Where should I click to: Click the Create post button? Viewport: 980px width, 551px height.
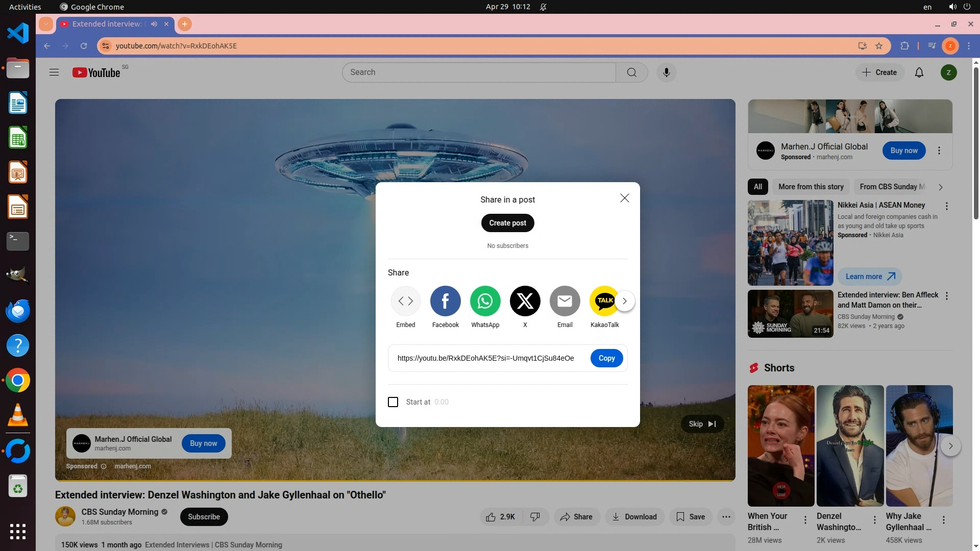507,223
